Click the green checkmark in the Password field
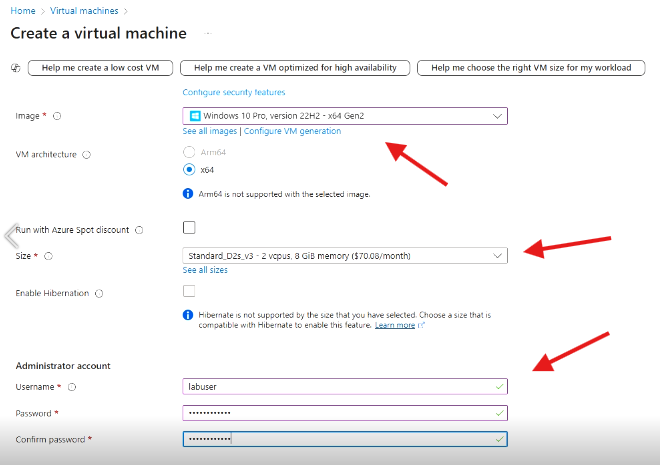 pyautogui.click(x=499, y=413)
